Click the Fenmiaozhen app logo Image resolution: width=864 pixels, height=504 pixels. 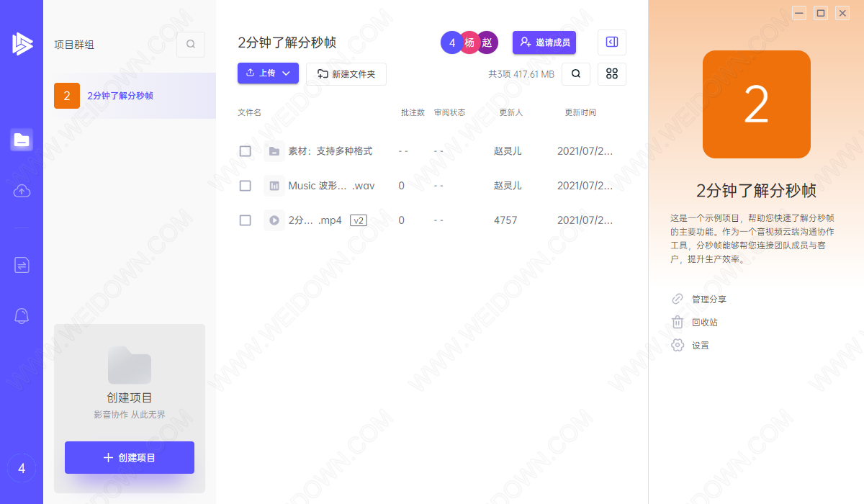[22, 44]
